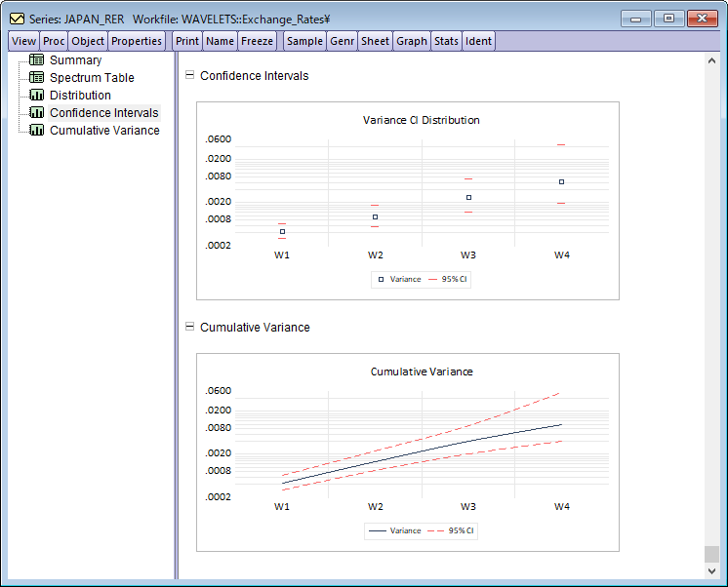Click the Spectrum Table icon
This screenshot has height=587, width=728.
coord(37,78)
